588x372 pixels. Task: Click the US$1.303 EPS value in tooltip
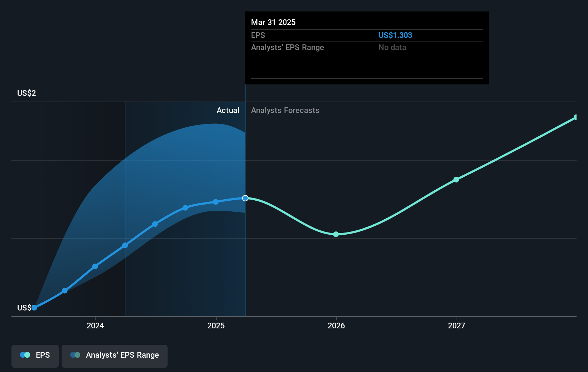(395, 35)
